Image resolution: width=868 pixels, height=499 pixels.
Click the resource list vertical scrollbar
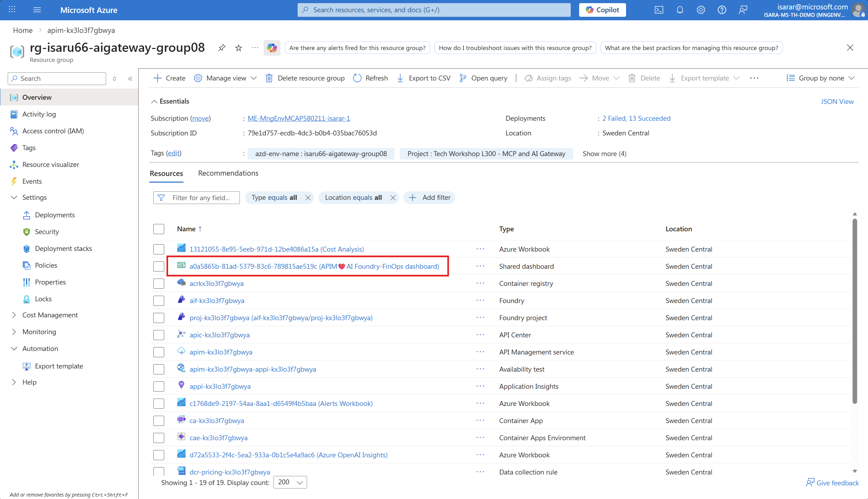855,311
